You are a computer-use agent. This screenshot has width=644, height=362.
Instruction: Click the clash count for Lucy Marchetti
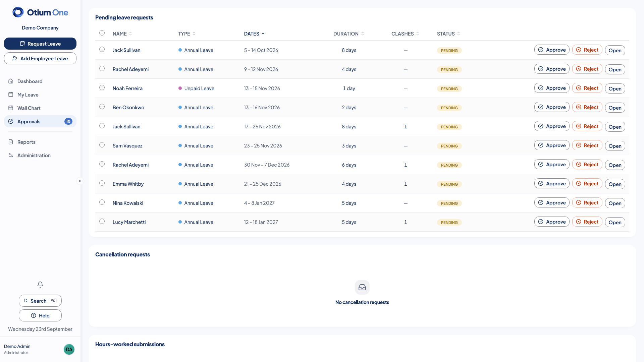(x=406, y=222)
